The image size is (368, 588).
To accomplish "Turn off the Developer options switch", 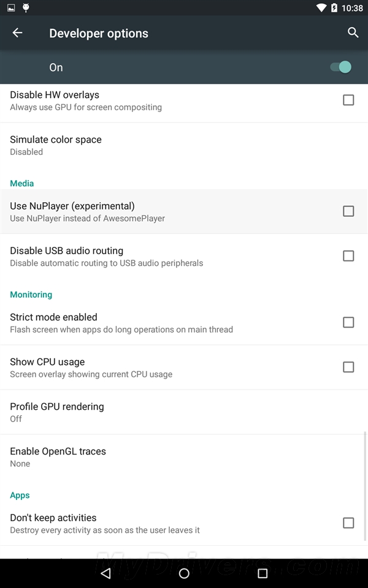I will [x=341, y=67].
